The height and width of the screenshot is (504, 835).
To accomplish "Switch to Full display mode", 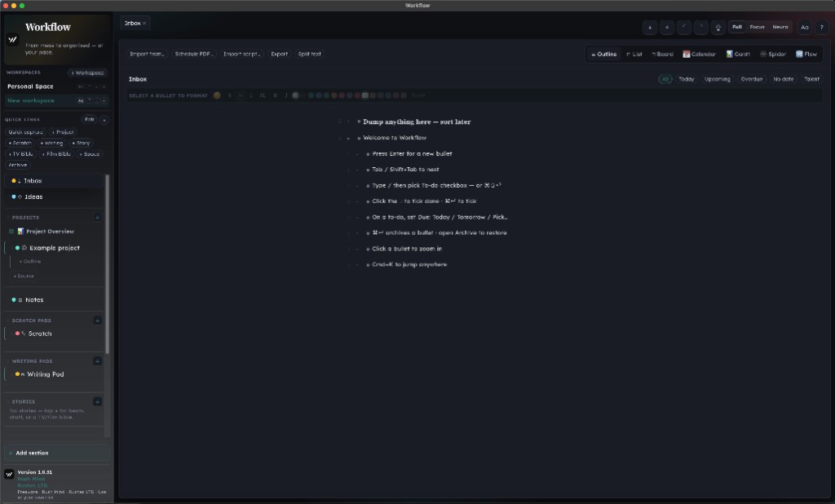I will pyautogui.click(x=737, y=27).
